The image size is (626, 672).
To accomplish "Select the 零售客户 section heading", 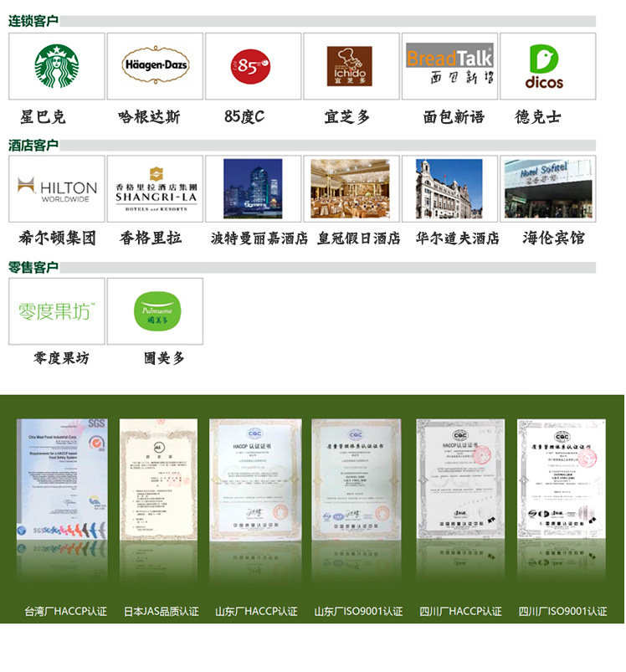I will click(x=33, y=267).
